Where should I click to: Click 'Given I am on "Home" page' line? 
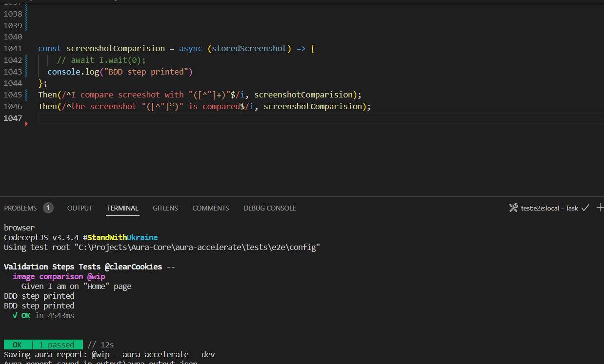coord(77,286)
